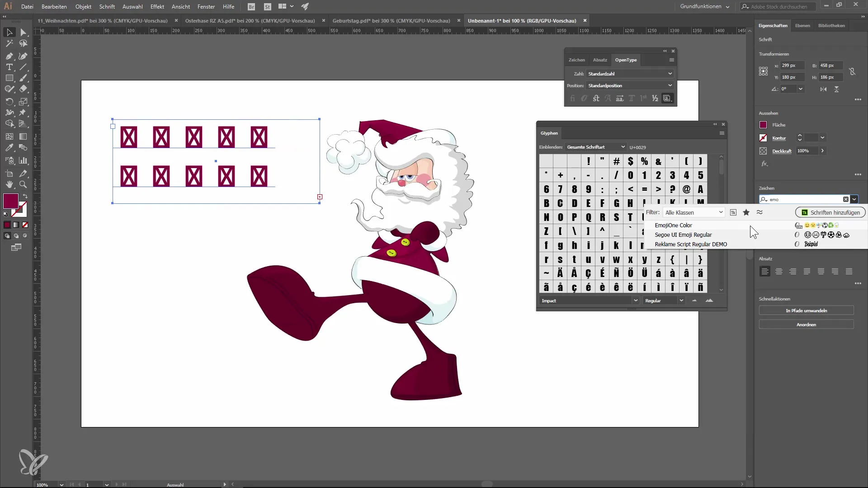This screenshot has width=868, height=488.
Task: Select the Magic Wand tool
Action: click(x=9, y=44)
